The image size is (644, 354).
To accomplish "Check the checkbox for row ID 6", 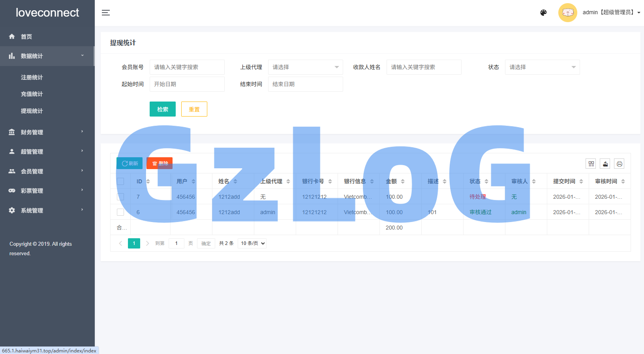I will [120, 212].
